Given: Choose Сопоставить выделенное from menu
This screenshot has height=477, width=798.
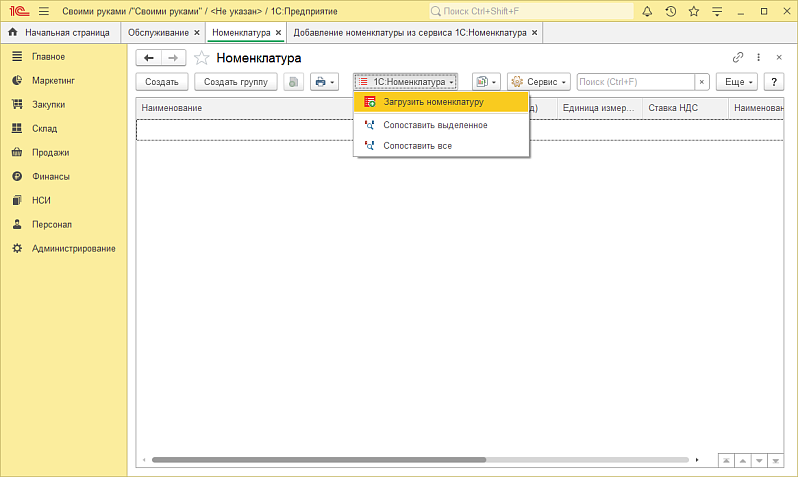Looking at the screenshot, I should pyautogui.click(x=435, y=125).
